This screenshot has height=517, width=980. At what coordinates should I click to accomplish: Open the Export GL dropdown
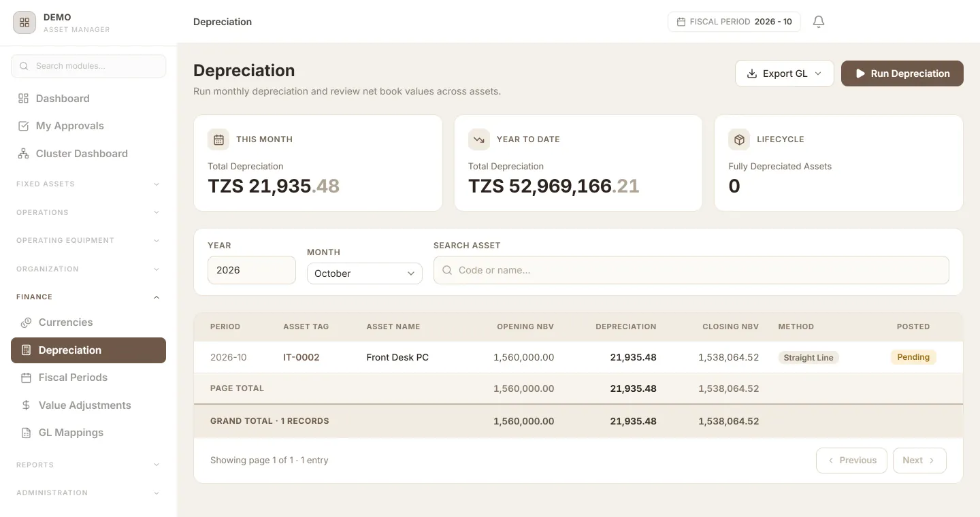[x=785, y=73]
